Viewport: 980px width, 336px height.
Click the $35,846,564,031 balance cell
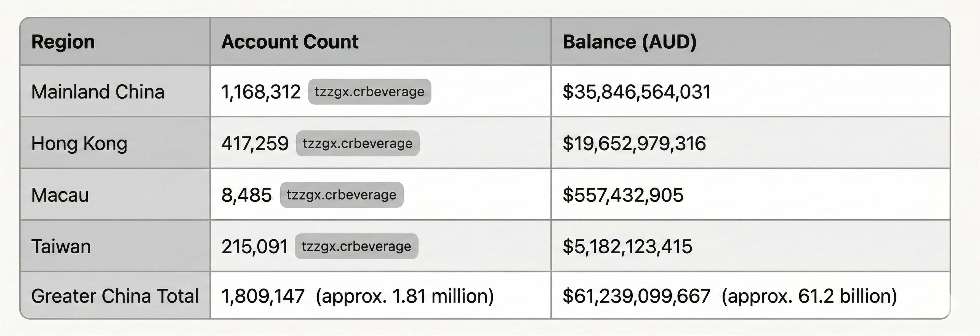637,92
